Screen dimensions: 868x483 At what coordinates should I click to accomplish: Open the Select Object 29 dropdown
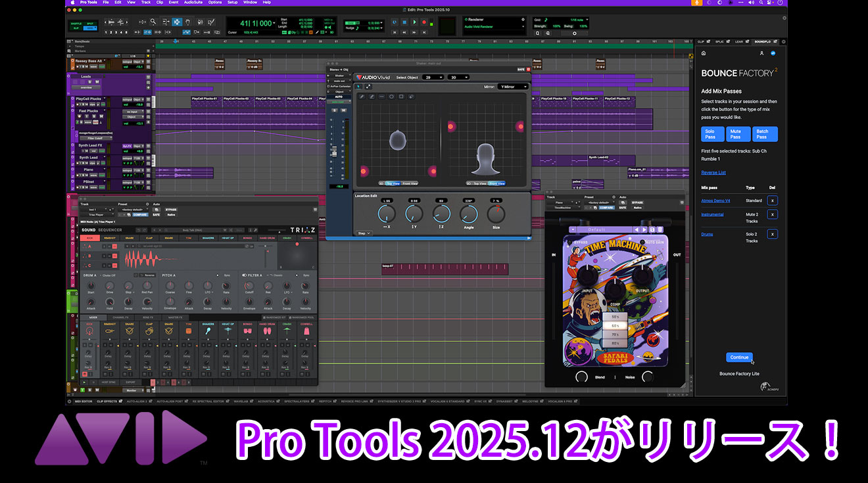coord(433,78)
